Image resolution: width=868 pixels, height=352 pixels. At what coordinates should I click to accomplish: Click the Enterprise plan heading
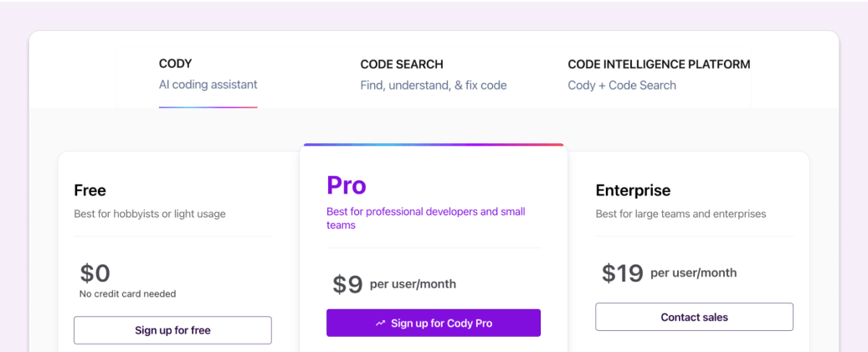click(633, 191)
